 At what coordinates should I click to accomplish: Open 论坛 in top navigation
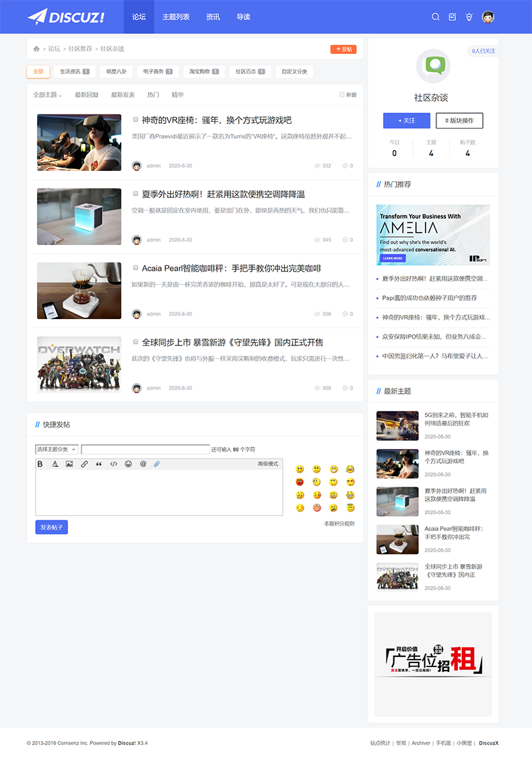(x=139, y=17)
